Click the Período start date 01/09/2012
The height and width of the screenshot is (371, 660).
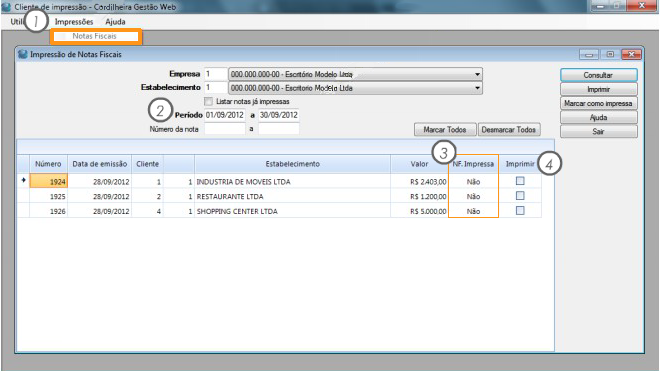pos(224,115)
